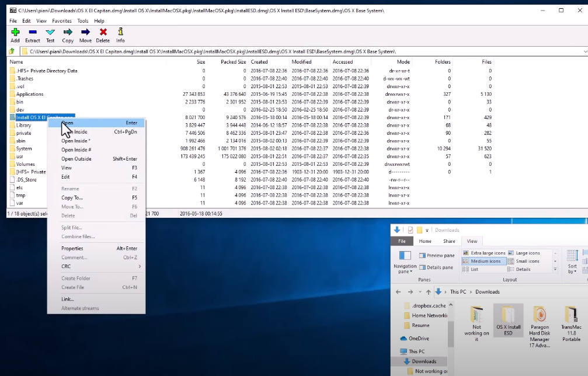588x376 pixels.
Task: Open the Sort by dropdown
Action: (572, 262)
